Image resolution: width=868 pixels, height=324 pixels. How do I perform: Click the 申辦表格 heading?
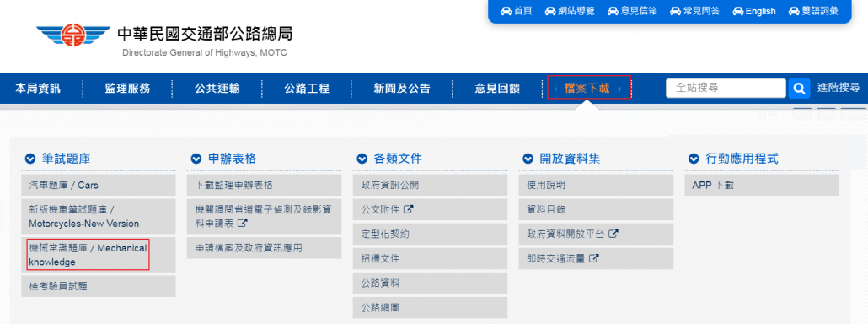pos(232,159)
